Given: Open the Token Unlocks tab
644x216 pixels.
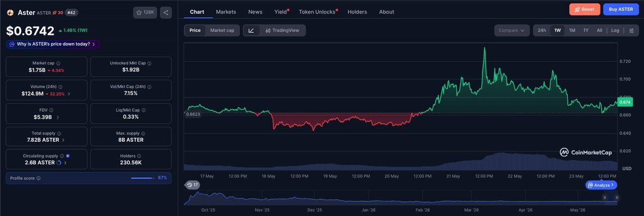Looking at the screenshot, I should tap(317, 12).
